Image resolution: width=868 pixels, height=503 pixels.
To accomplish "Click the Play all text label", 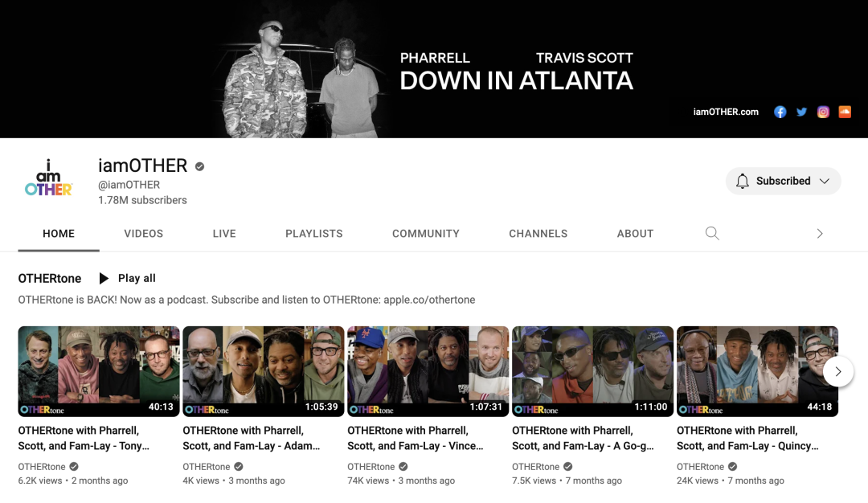I will [137, 278].
